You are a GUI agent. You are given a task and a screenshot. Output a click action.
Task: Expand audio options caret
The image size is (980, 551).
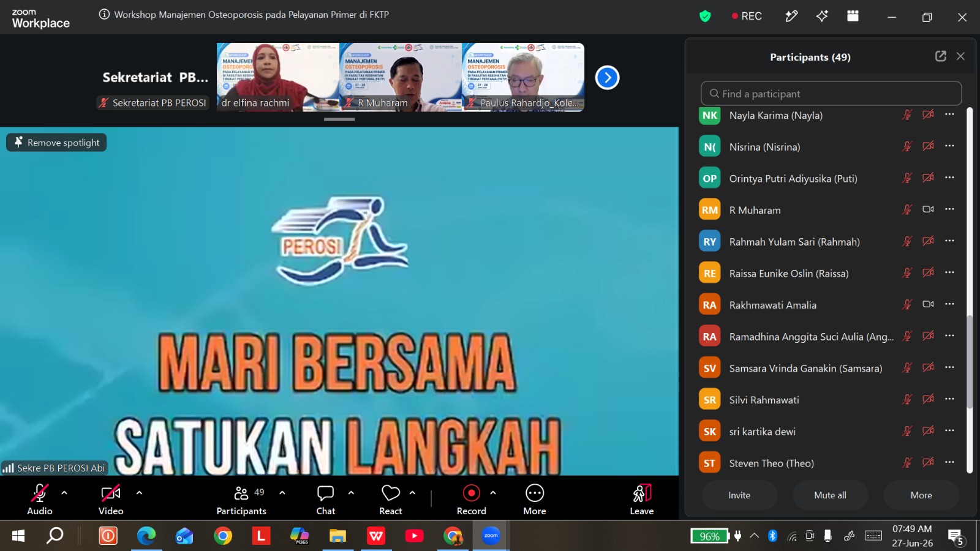tap(64, 492)
